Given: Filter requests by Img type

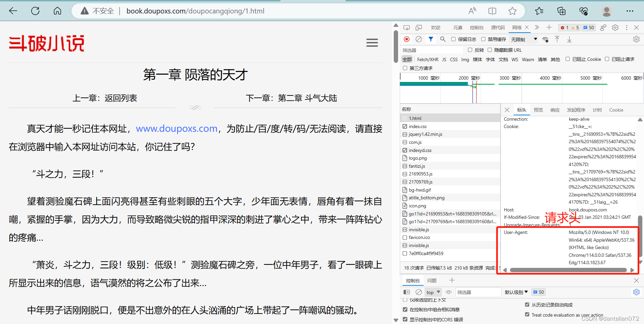Looking at the screenshot, I should coord(465,59).
